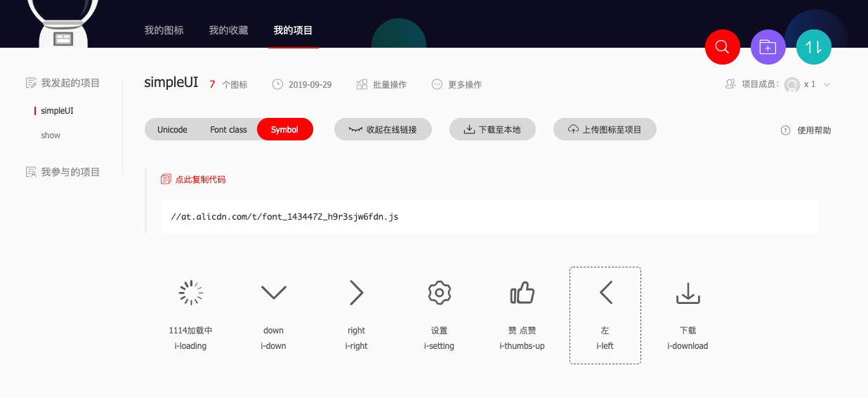Click the i-thumbs-up class name

(522, 346)
